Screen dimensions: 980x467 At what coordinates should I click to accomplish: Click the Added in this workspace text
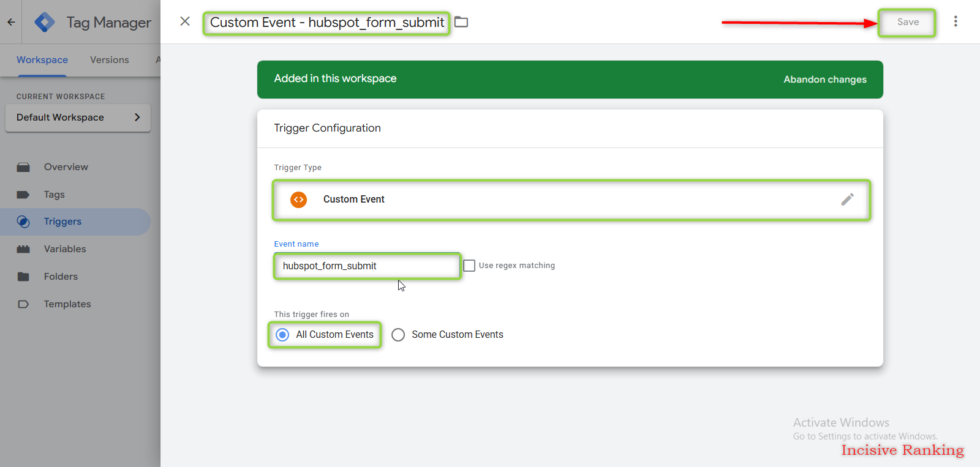(335, 78)
